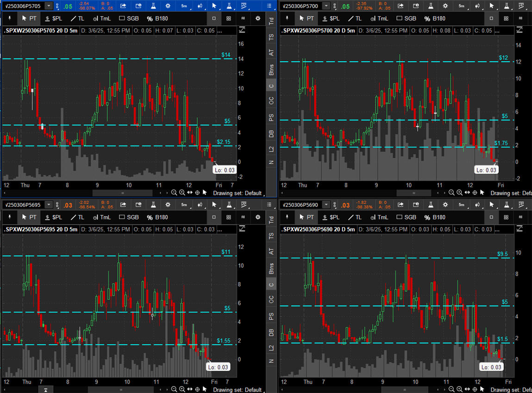
Task: Toggle single-chart layout button in the P5705 toolbar
Action: [214, 19]
